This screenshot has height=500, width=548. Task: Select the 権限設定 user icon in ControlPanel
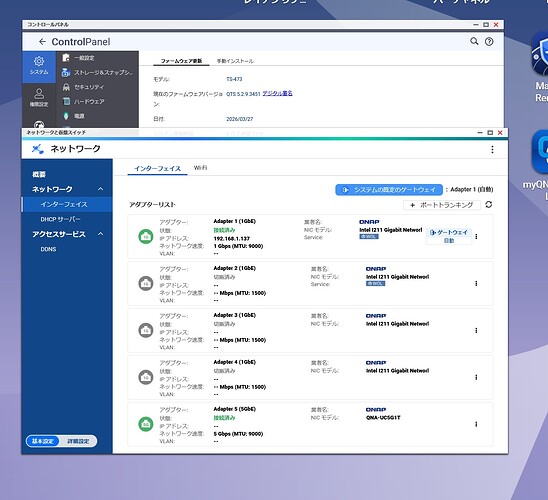39,93
